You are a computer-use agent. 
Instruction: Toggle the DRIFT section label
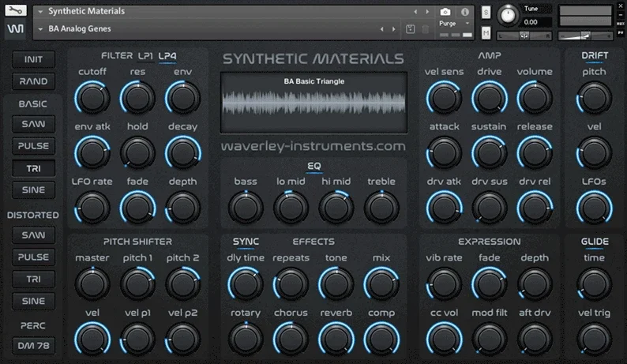595,55
